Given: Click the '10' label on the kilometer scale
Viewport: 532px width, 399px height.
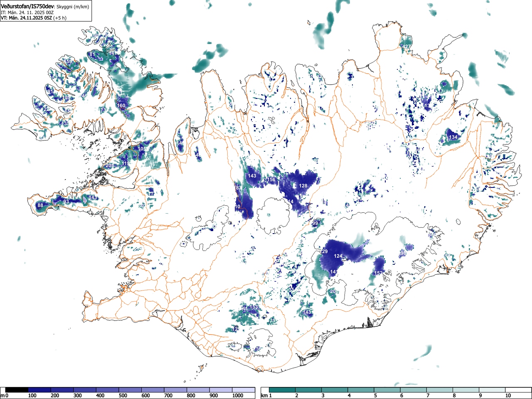Looking at the screenshot, I should pos(508,396).
